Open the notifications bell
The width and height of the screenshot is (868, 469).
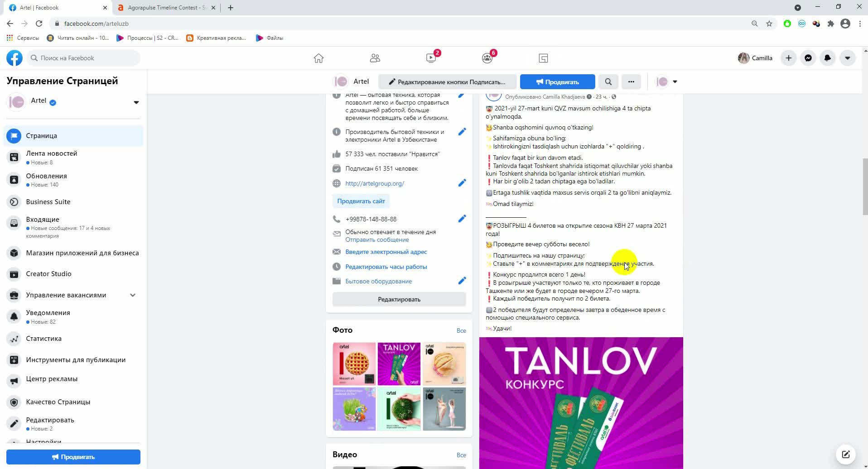(828, 58)
